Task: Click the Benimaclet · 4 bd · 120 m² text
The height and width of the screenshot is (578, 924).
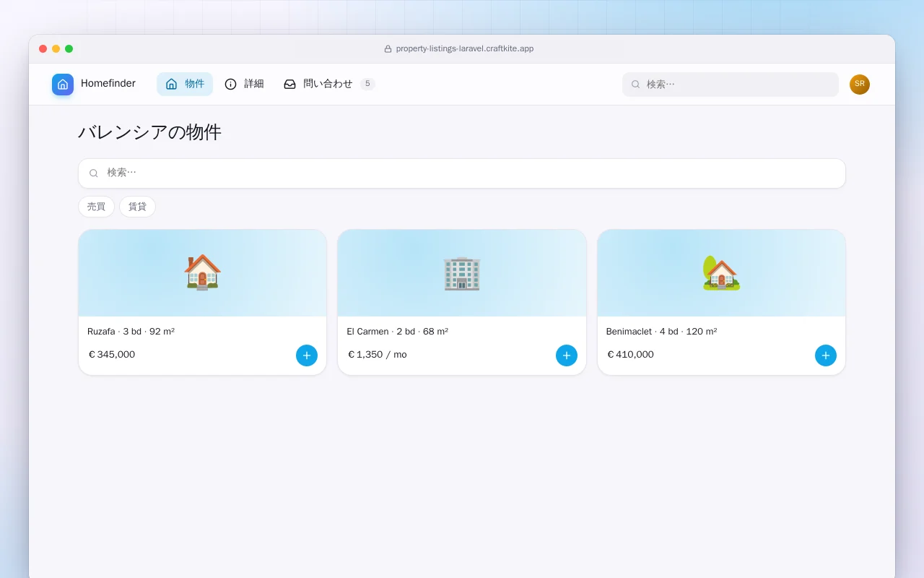Action: point(661,332)
